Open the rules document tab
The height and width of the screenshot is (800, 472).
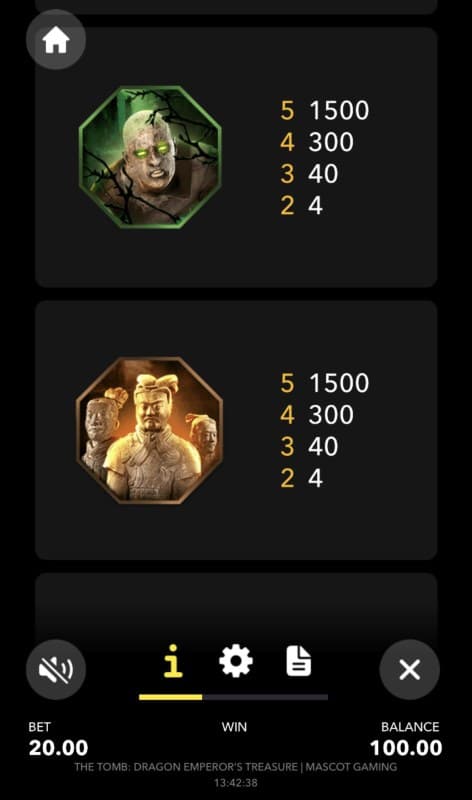point(299,661)
